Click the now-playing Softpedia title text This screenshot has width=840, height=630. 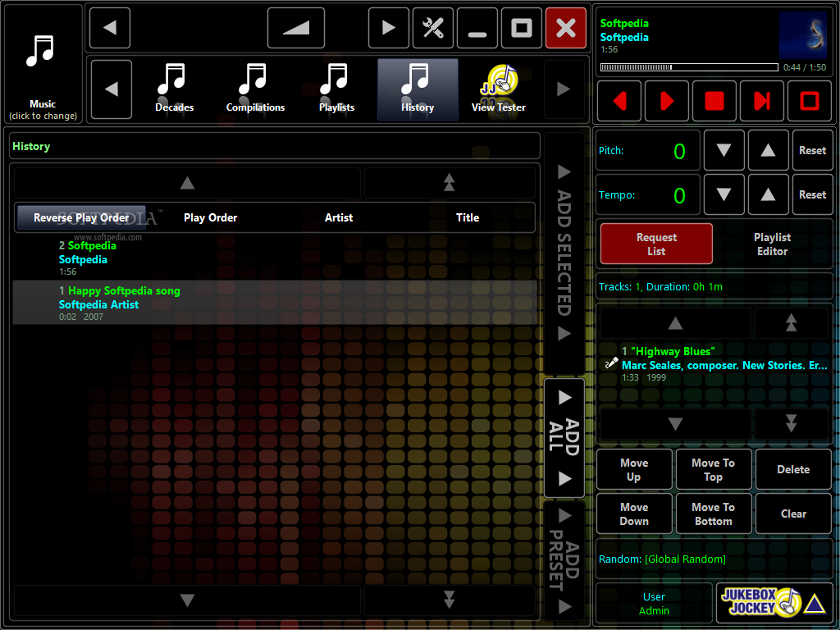(624, 23)
